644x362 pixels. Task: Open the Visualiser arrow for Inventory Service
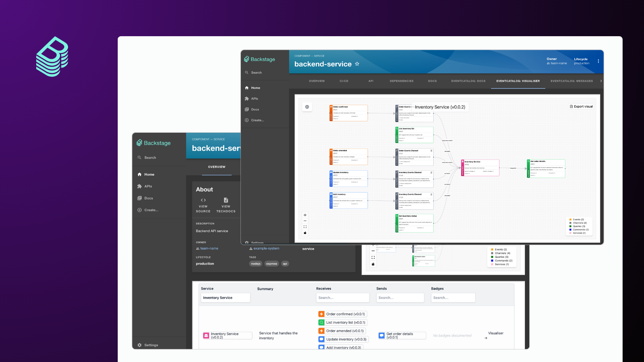coord(486,338)
